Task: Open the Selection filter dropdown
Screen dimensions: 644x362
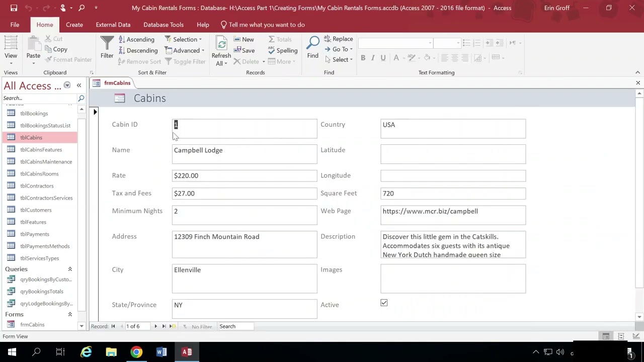Action: 183,39
